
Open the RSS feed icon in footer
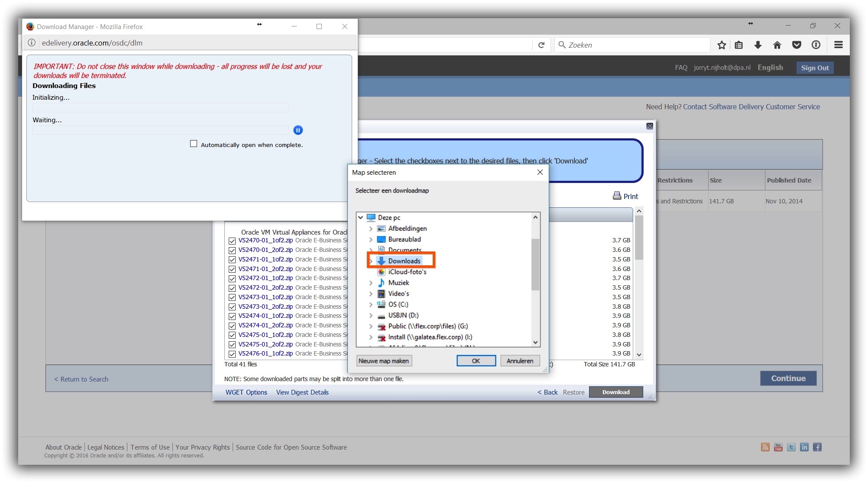pos(765,447)
